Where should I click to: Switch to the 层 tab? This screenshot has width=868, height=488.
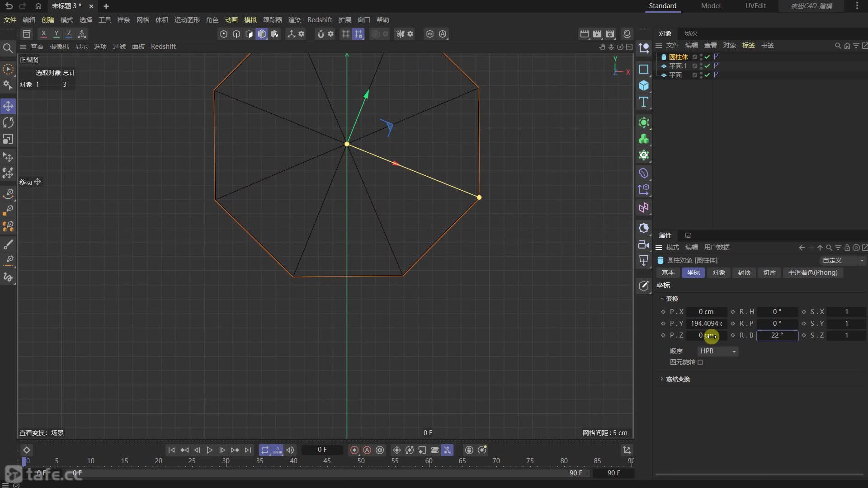point(688,235)
